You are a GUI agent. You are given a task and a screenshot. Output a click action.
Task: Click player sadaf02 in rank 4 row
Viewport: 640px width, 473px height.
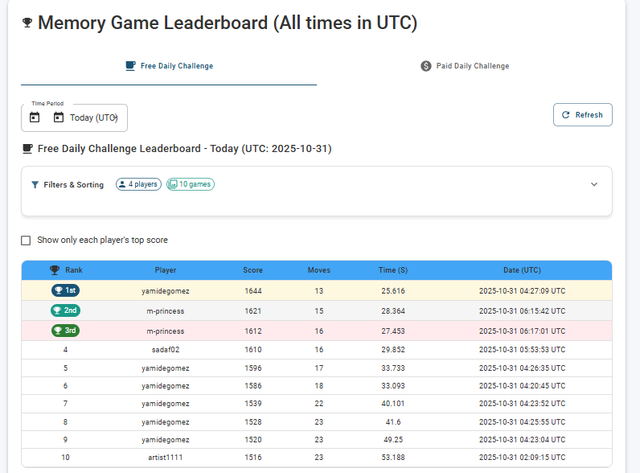165,350
